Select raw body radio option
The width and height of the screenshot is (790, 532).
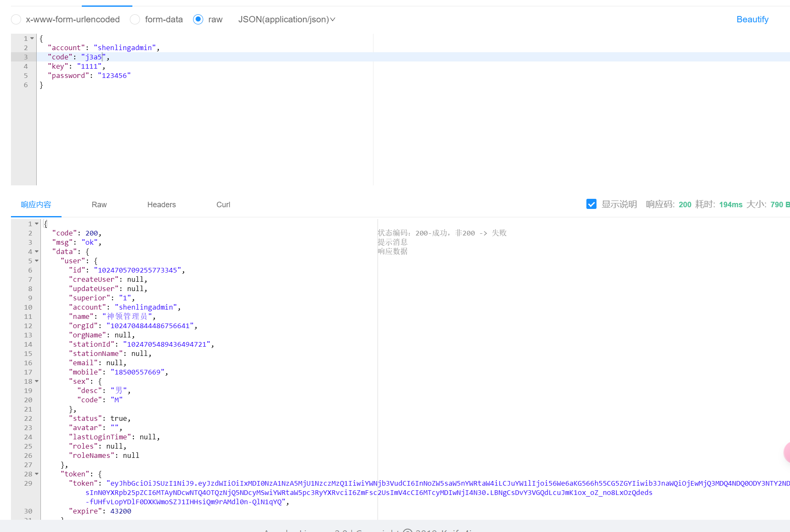(198, 19)
